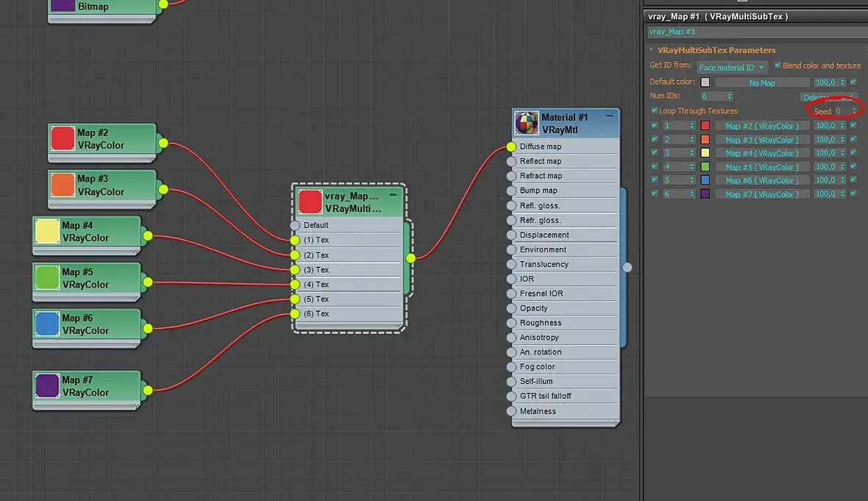Screen dimensions: 868x501
Task: Uncheck the enable checkbox for sub-texture row 1
Action: (655, 126)
